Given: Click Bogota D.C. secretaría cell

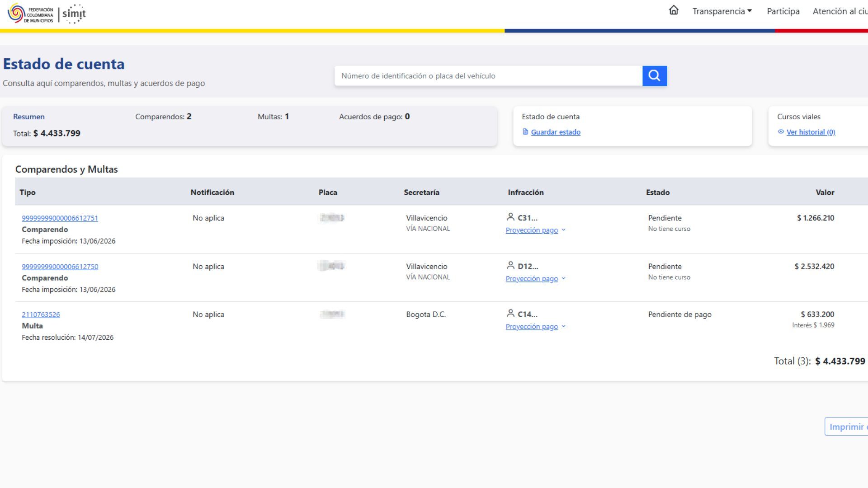Looking at the screenshot, I should pyautogui.click(x=426, y=314).
